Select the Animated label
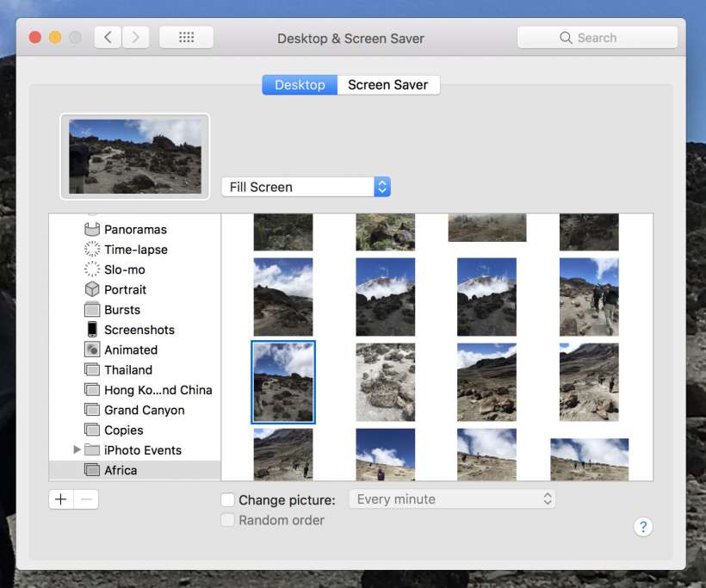Image resolution: width=706 pixels, height=588 pixels. pos(131,350)
